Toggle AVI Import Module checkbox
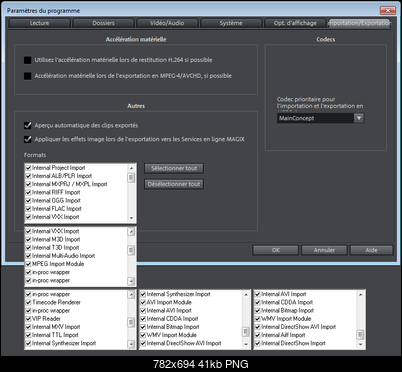Viewport: 402px width, 372px height. coord(143,302)
